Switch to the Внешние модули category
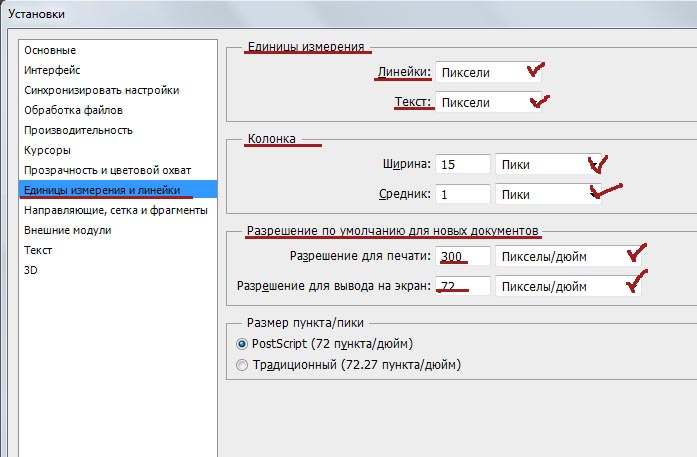Image resolution: width=697 pixels, height=457 pixels. coord(68,230)
